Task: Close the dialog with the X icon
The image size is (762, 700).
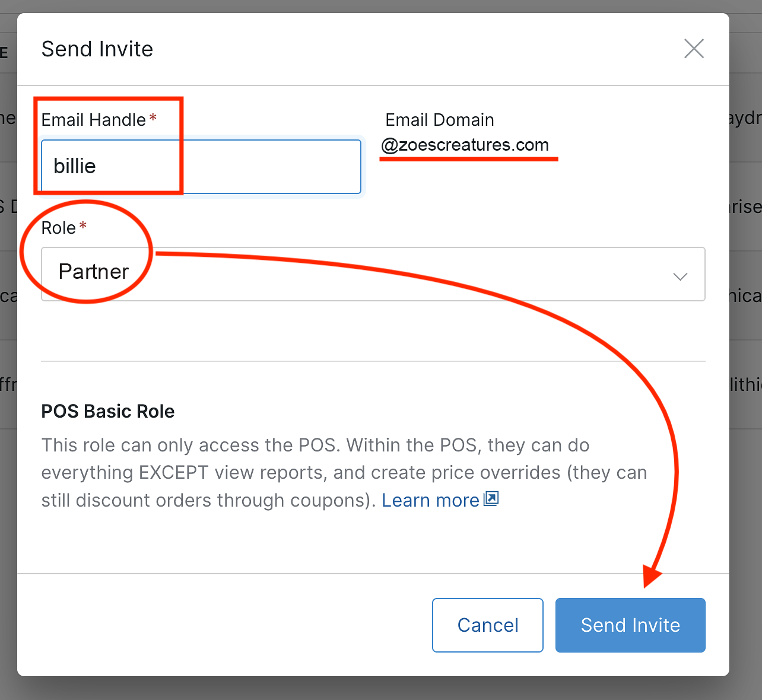Action: 694,49
